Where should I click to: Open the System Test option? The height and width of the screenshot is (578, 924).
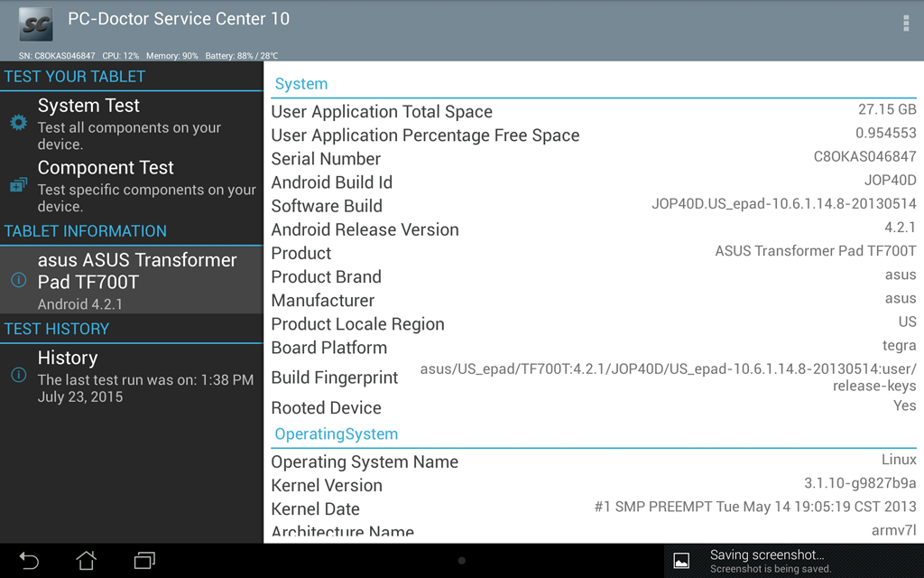click(x=132, y=123)
